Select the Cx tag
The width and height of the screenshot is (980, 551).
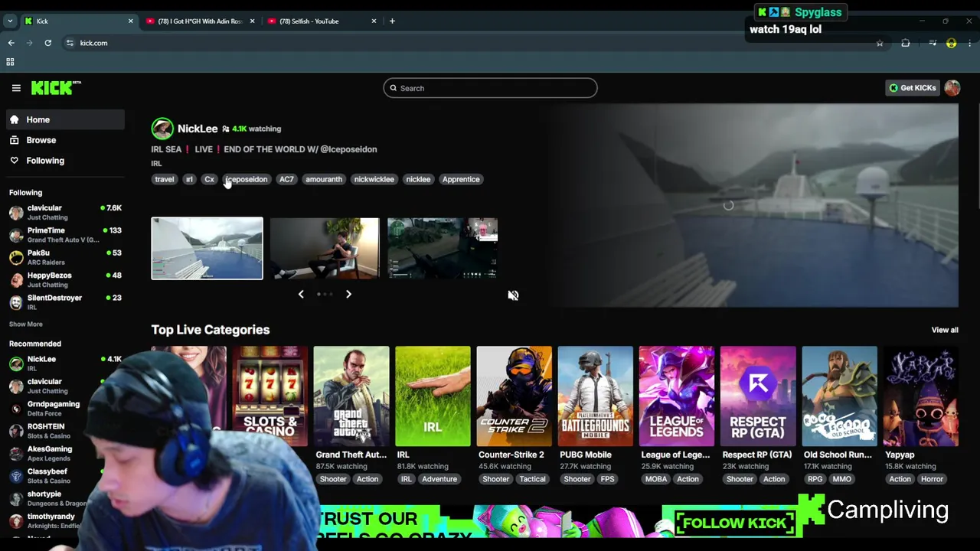(209, 179)
